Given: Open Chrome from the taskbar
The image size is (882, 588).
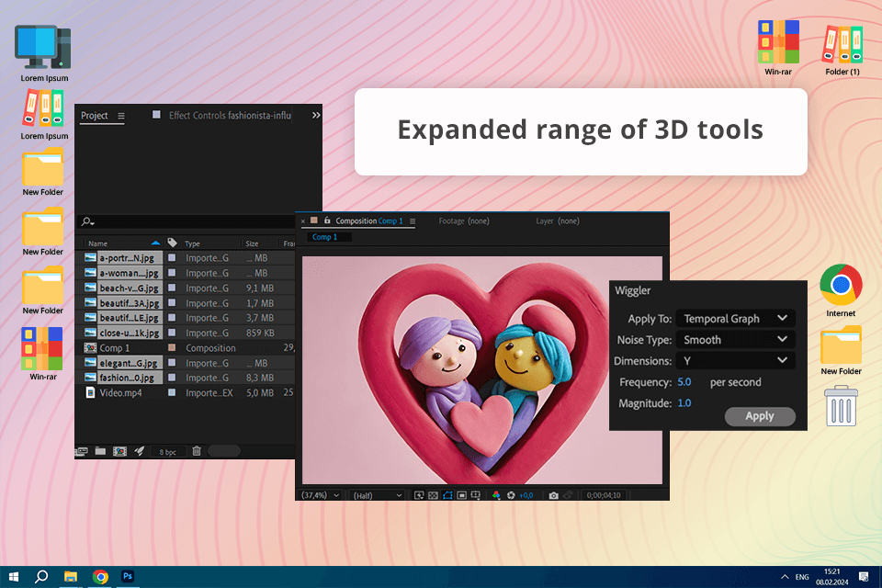Looking at the screenshot, I should 100,577.
